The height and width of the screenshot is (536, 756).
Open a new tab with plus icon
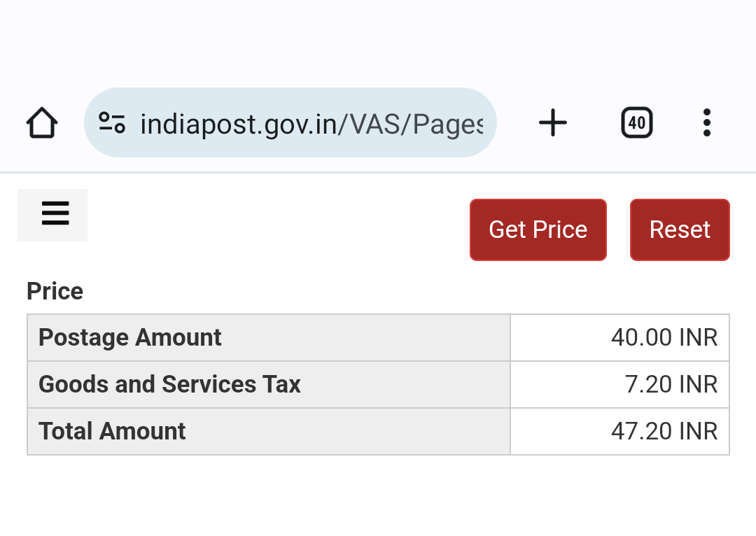(552, 122)
